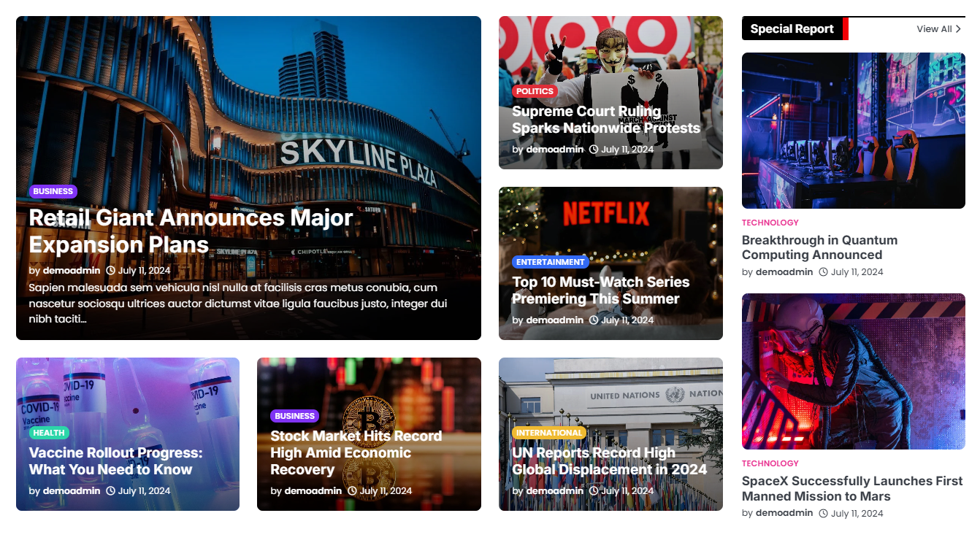Select the Entertainment category badge
980x540 pixels.
pos(550,262)
